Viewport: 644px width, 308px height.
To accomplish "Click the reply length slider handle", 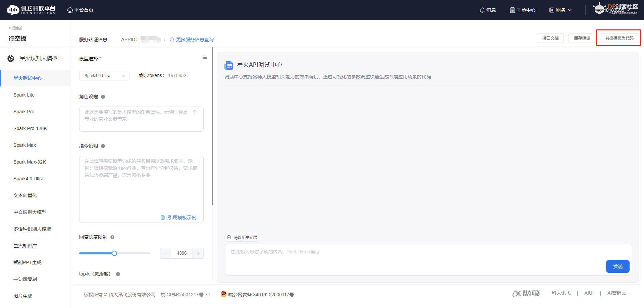I will click(114, 253).
